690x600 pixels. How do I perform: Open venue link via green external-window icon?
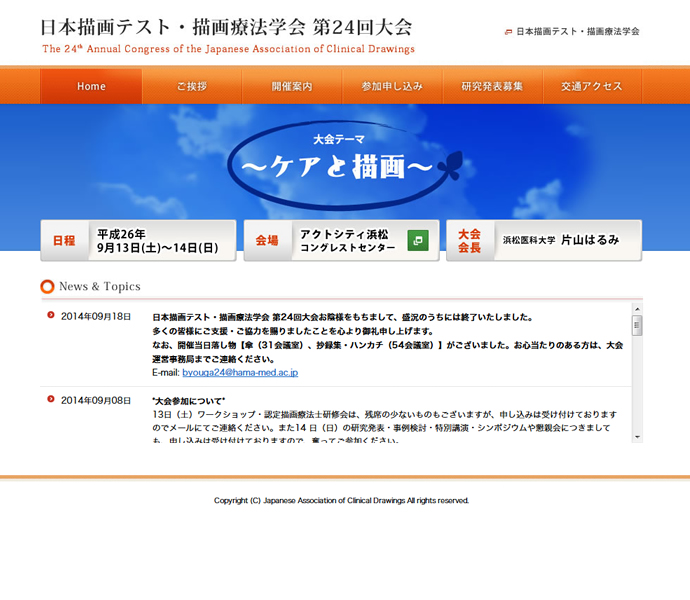[x=418, y=240]
